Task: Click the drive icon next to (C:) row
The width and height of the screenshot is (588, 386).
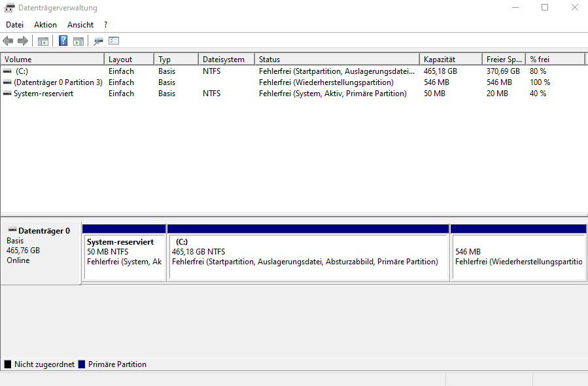Action: tap(7, 71)
